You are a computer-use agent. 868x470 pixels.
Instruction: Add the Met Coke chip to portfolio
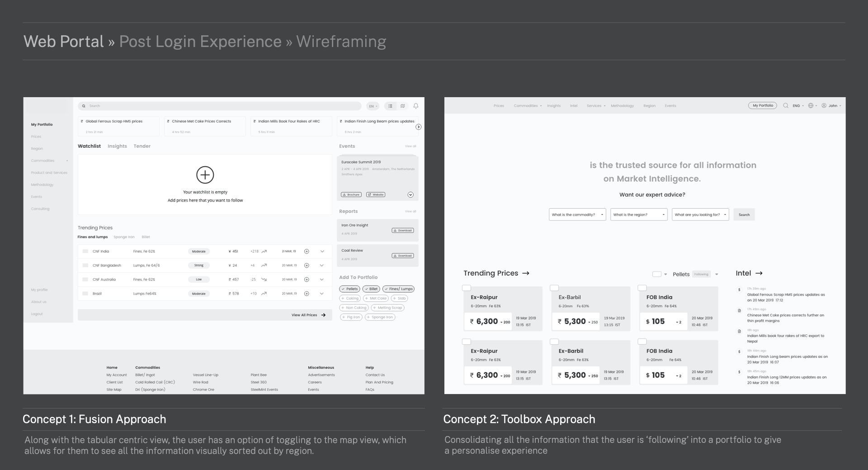(x=376, y=298)
